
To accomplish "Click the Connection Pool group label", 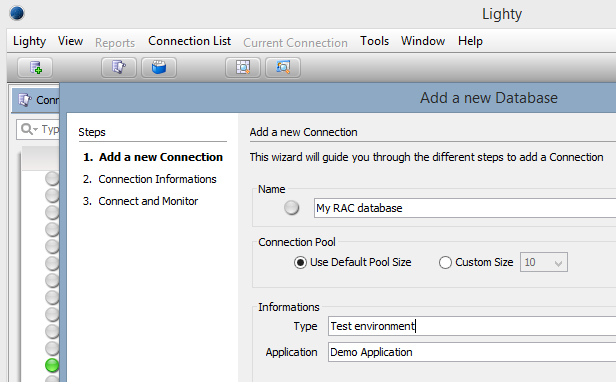I will click(297, 242).
